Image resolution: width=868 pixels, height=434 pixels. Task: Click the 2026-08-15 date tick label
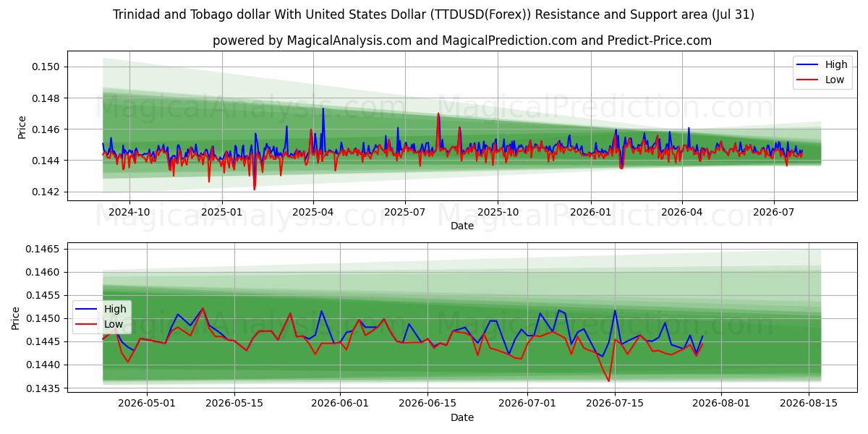click(x=809, y=404)
